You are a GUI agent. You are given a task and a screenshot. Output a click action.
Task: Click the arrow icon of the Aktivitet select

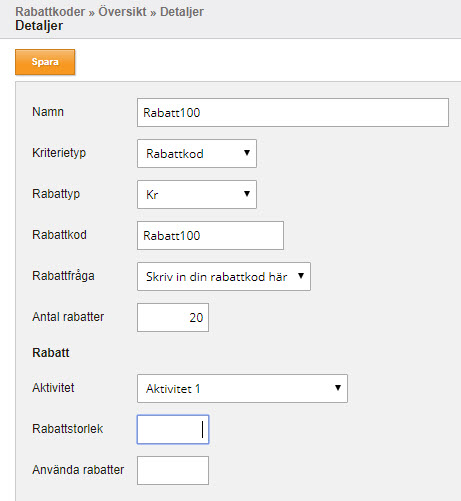coord(338,388)
